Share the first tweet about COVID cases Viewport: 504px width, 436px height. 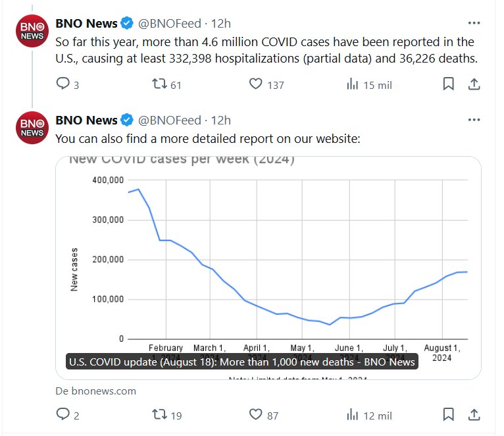[473, 84]
